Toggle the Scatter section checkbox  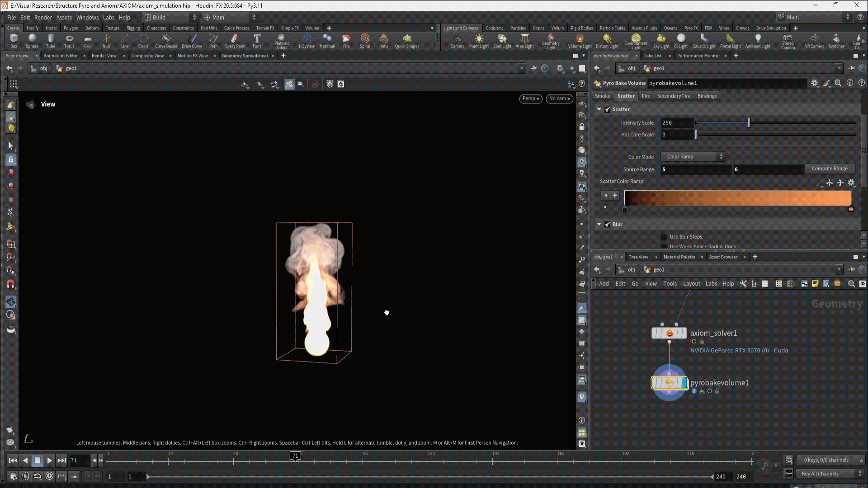point(608,110)
